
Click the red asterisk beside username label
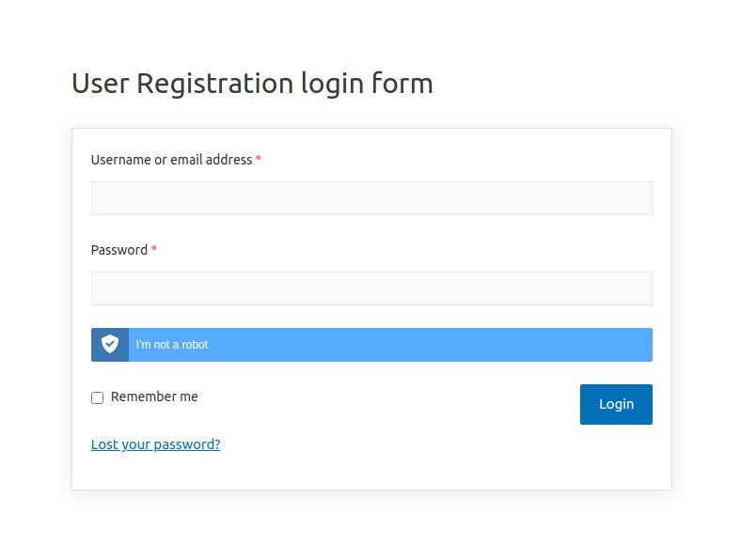[259, 160]
